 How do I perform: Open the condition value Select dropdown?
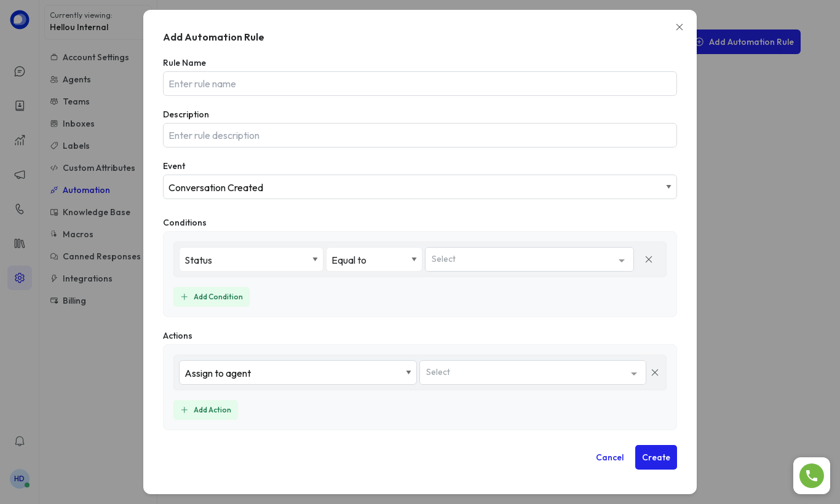529,259
